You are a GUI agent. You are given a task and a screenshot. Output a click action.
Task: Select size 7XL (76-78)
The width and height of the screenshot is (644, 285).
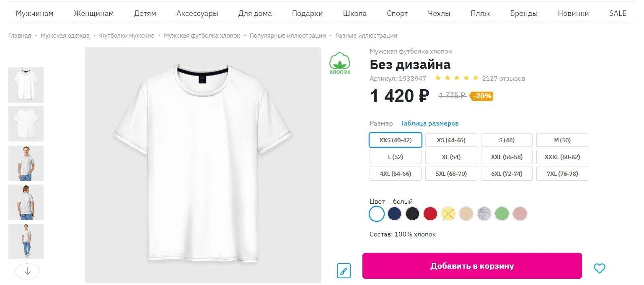point(562,174)
